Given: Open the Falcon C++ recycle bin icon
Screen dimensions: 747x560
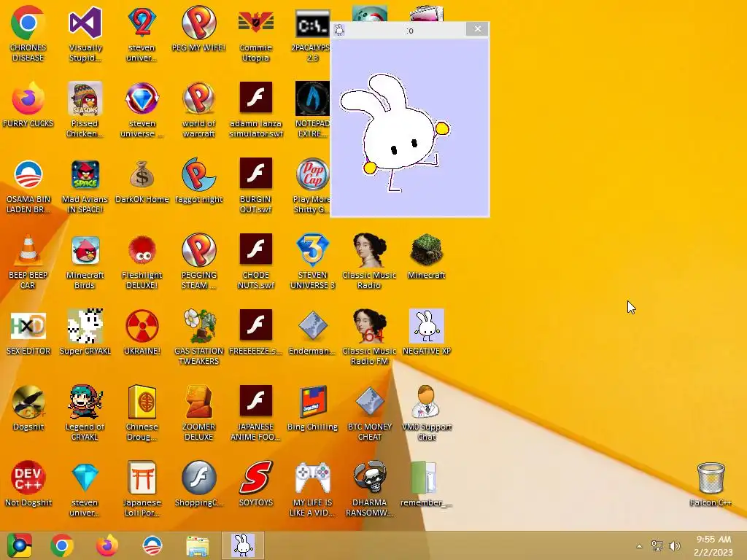Looking at the screenshot, I should pos(711,478).
